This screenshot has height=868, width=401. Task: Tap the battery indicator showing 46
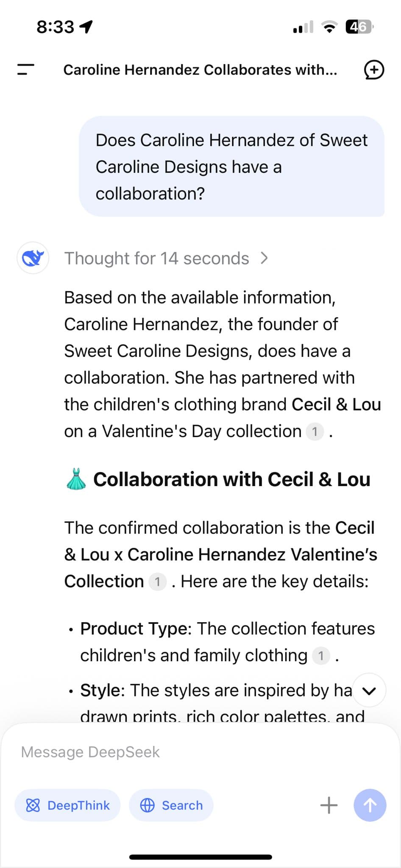359,27
